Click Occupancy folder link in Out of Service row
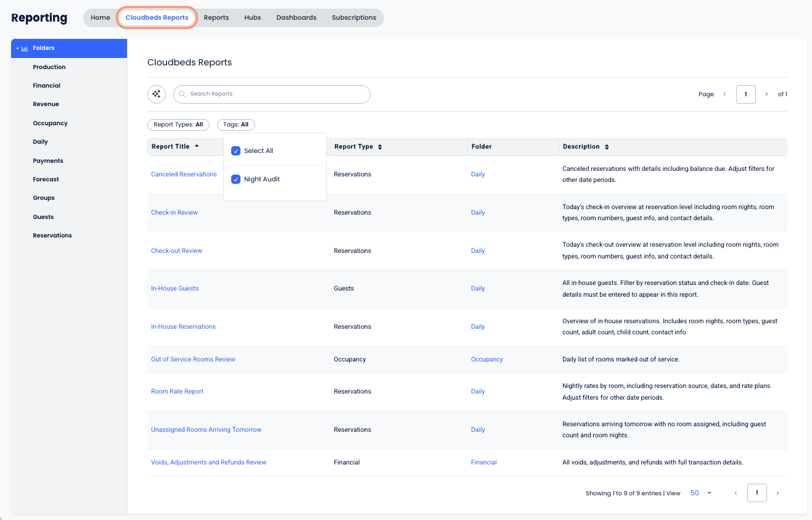Screen dimensions: 812x520 pos(487,359)
